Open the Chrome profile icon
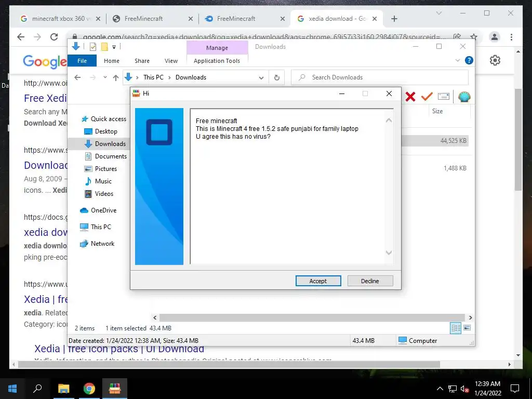The height and width of the screenshot is (399, 532). pos(495,37)
